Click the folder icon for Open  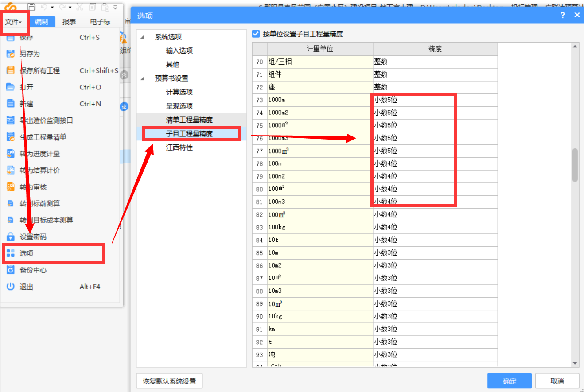(11, 87)
